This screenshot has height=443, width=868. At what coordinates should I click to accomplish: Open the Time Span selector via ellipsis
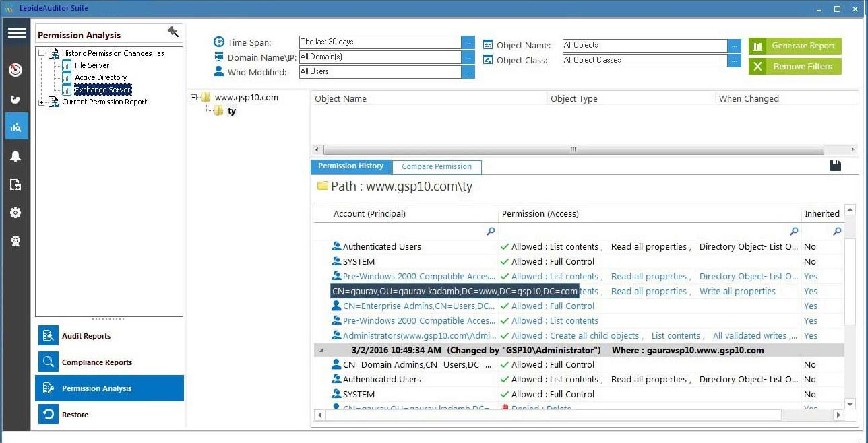468,42
